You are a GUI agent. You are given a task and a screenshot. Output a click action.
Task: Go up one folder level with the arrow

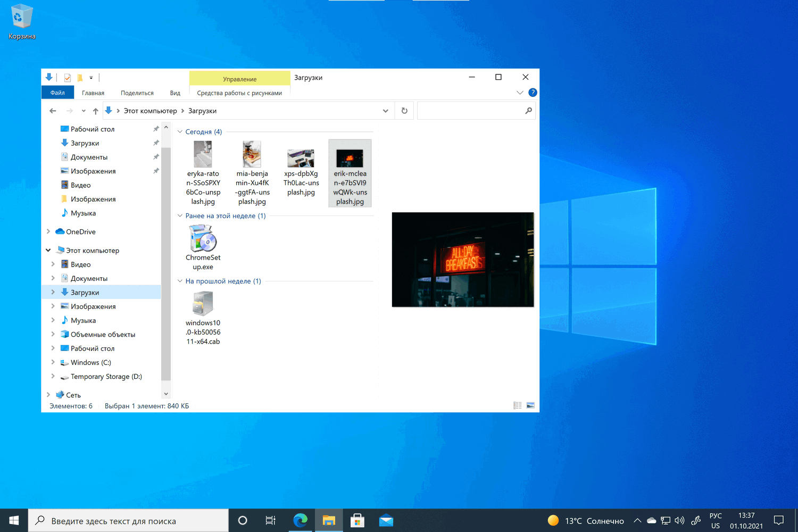click(95, 111)
